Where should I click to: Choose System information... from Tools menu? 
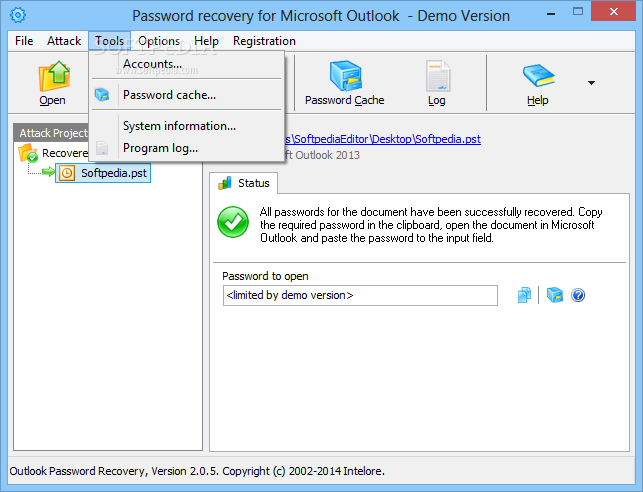click(x=187, y=126)
